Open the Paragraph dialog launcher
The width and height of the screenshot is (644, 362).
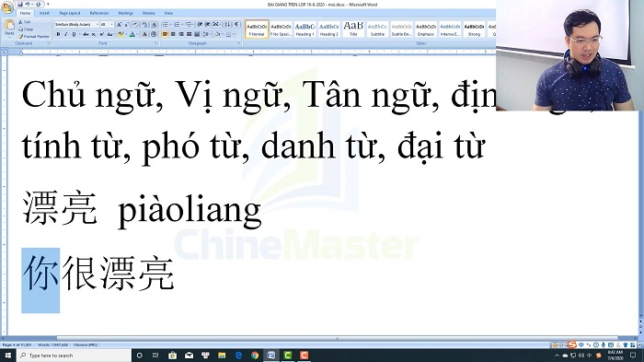tap(238, 42)
